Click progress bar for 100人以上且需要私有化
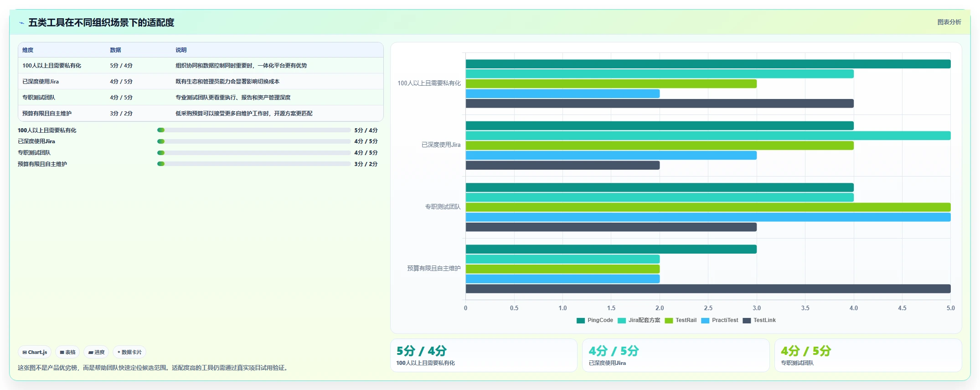The image size is (980, 390). point(254,130)
